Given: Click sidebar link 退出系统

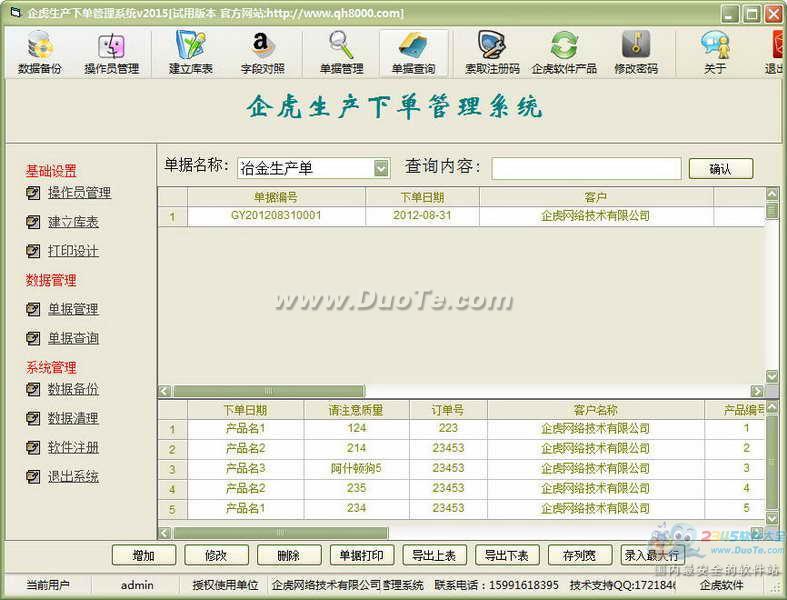Looking at the screenshot, I should 73,476.
